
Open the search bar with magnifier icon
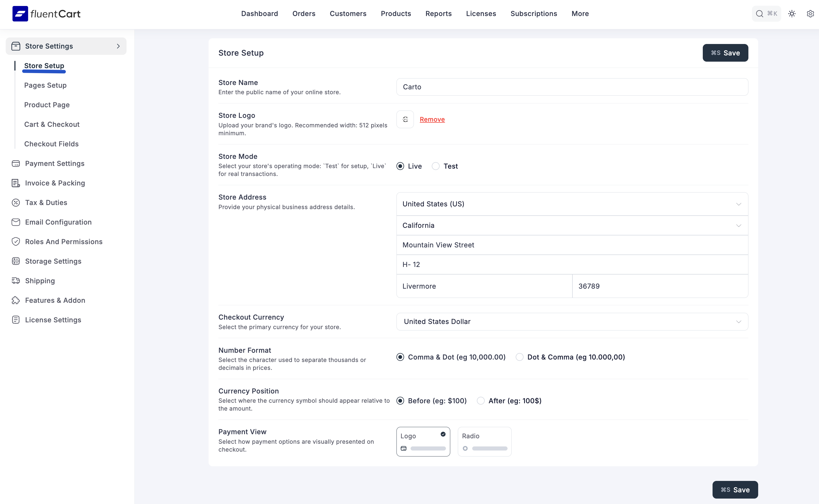click(759, 14)
